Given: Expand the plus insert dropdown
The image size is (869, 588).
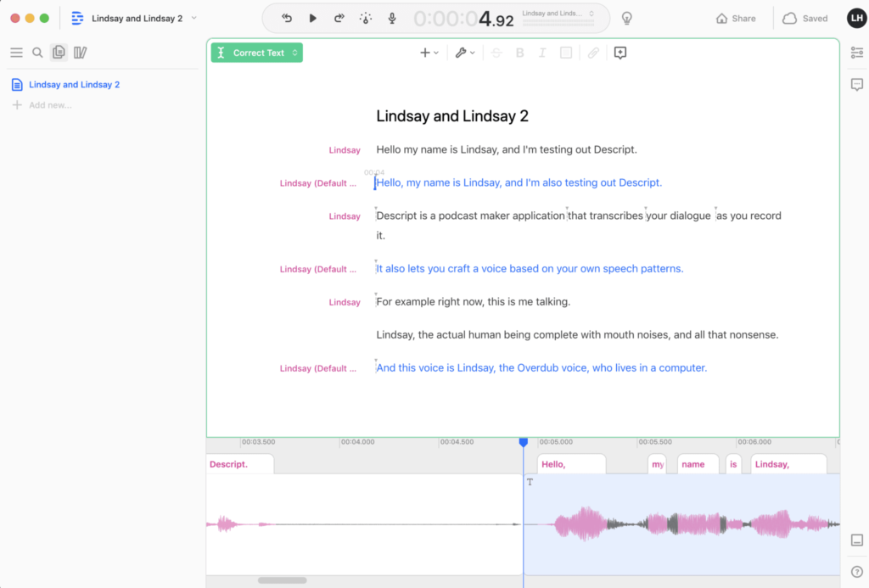Looking at the screenshot, I should pos(429,53).
